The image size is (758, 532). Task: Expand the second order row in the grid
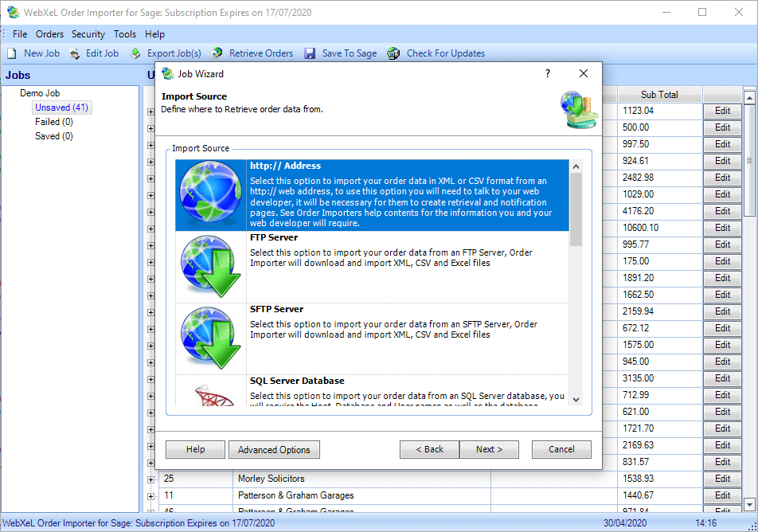coord(150,129)
